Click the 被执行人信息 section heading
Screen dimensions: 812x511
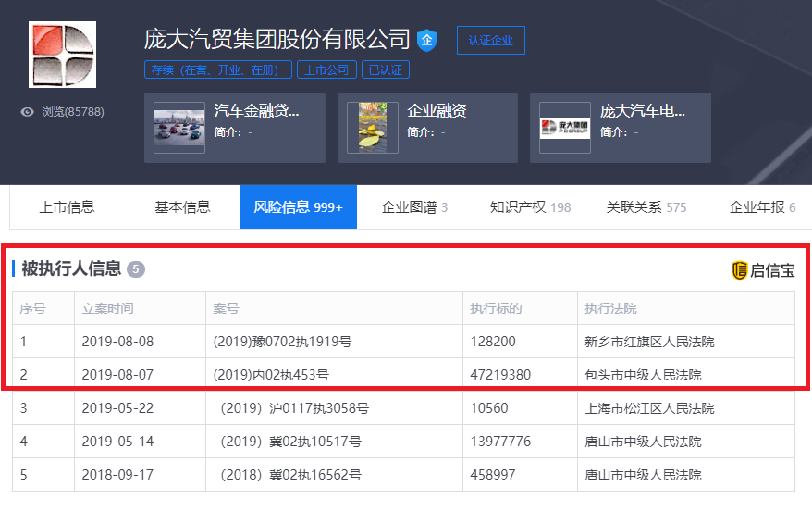click(71, 268)
